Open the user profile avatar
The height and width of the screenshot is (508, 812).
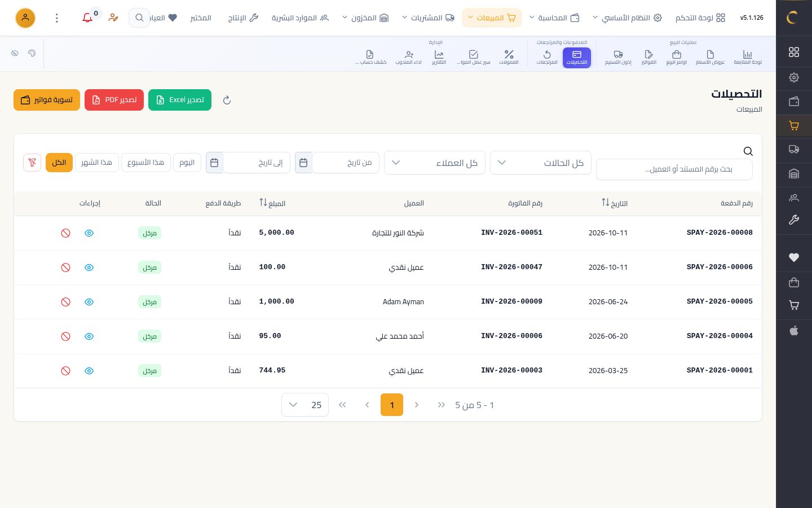(x=25, y=18)
